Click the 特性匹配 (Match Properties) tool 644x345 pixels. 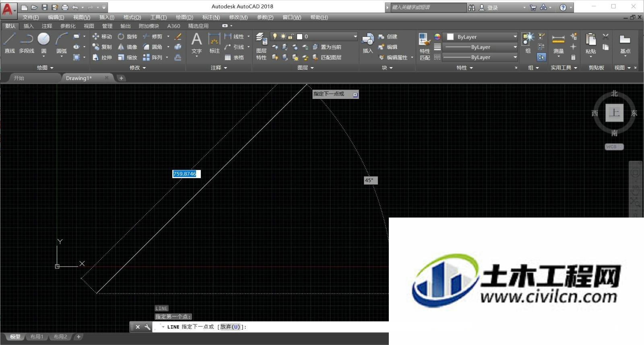(425, 46)
